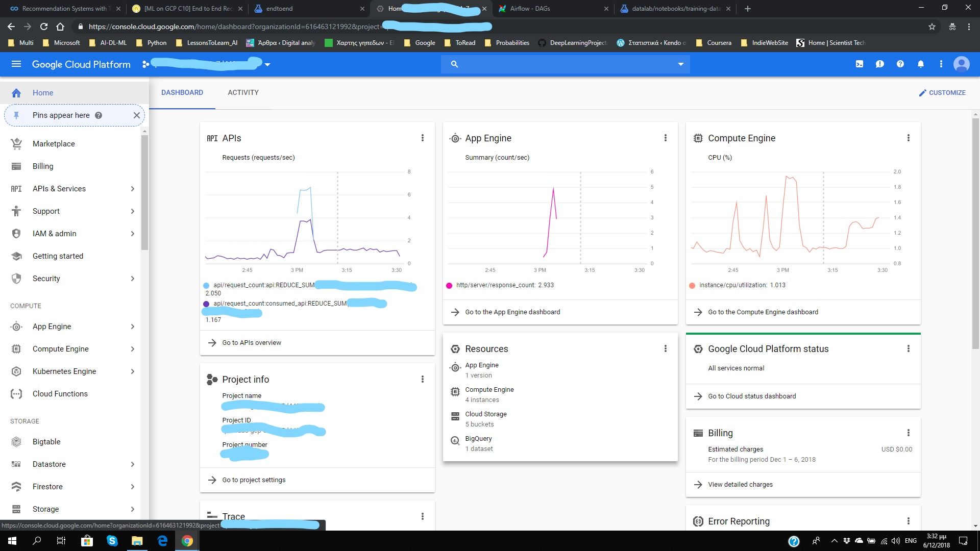Click the CUSTOMIZE button
The height and width of the screenshot is (551, 980).
(x=942, y=92)
